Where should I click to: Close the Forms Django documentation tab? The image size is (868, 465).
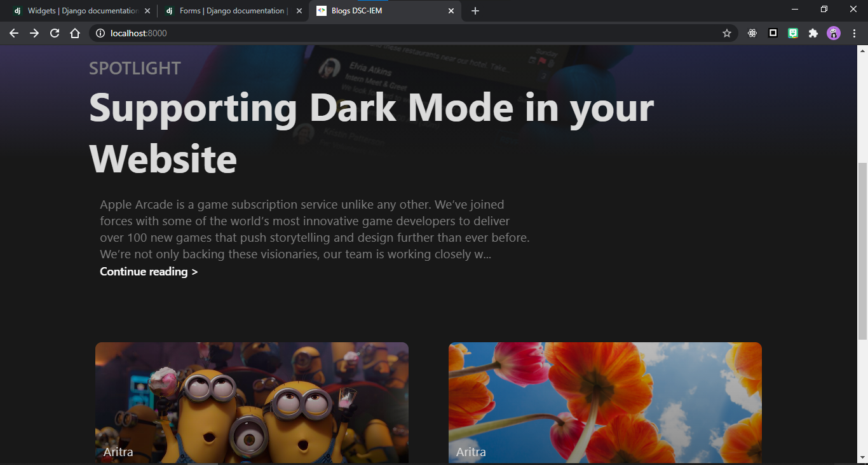click(x=299, y=11)
